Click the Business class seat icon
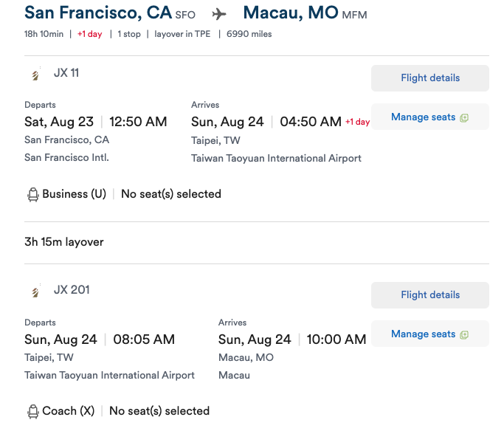The width and height of the screenshot is (504, 431). pyautogui.click(x=32, y=194)
